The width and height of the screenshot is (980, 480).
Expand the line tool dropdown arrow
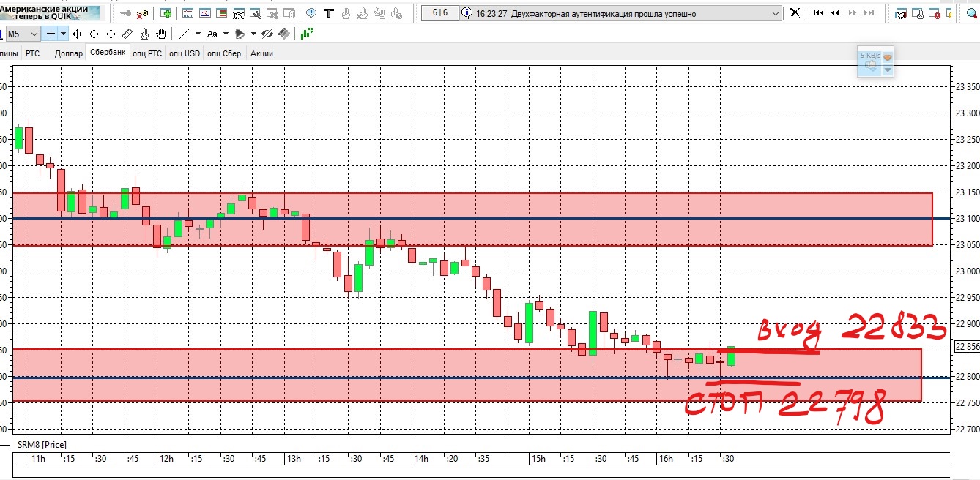point(198,34)
